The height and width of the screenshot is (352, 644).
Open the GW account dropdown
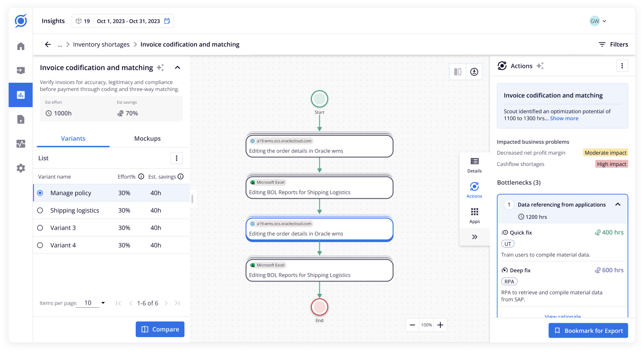click(599, 20)
